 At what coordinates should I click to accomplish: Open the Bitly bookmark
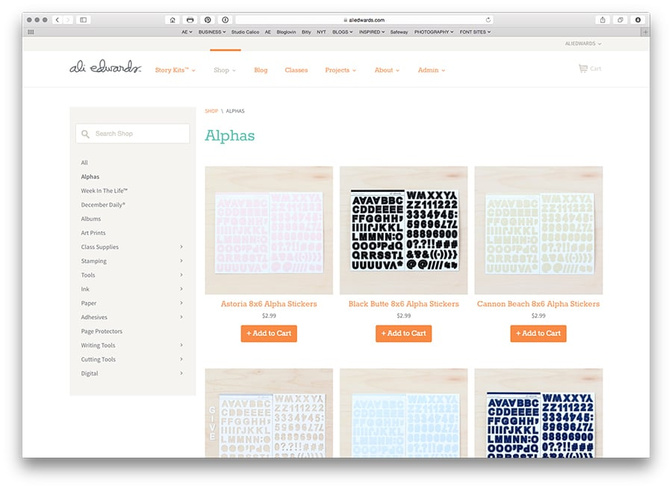pyautogui.click(x=306, y=32)
